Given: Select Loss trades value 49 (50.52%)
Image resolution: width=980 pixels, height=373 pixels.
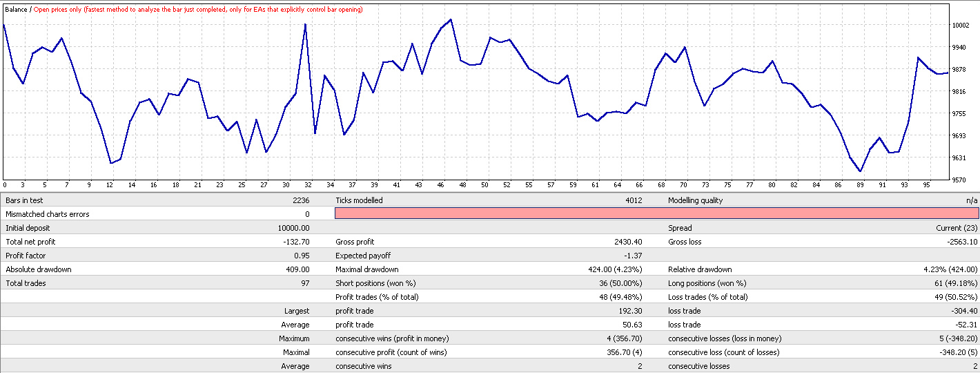Looking at the screenshot, I should coord(956,297).
